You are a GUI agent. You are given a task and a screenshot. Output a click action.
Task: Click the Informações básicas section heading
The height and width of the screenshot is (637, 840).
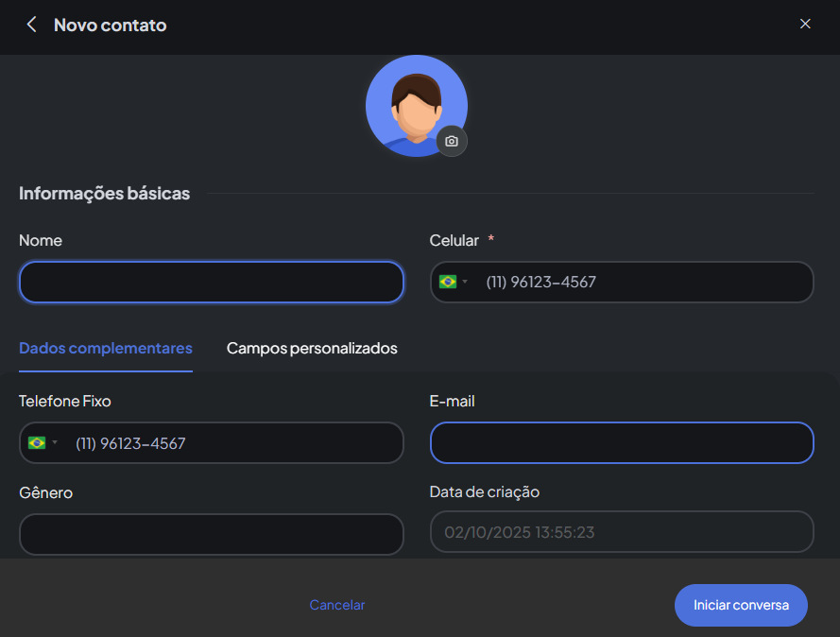pos(104,194)
